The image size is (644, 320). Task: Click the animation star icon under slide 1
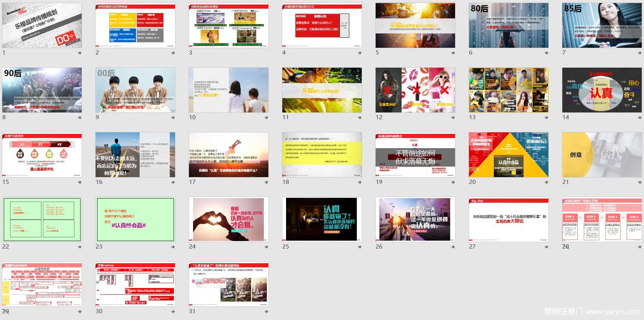[80, 53]
